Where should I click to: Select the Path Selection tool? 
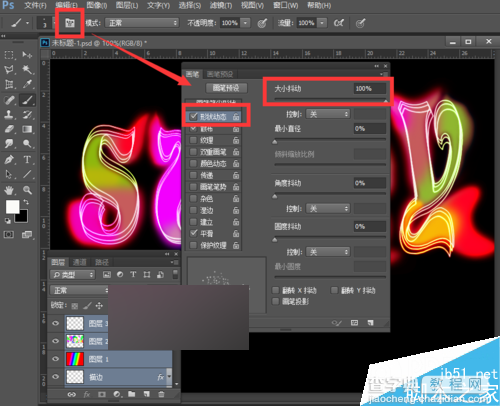(x=9, y=174)
